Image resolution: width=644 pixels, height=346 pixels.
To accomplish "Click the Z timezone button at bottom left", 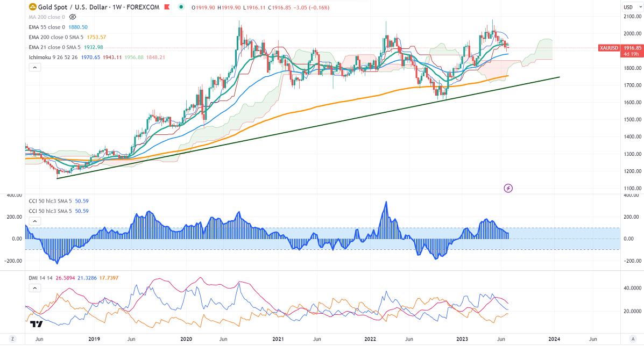I will [12, 339].
